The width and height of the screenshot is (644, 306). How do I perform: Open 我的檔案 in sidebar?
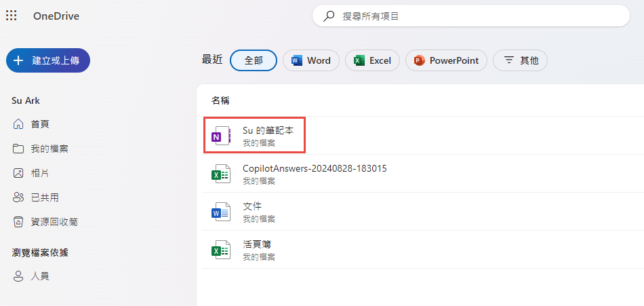point(49,149)
